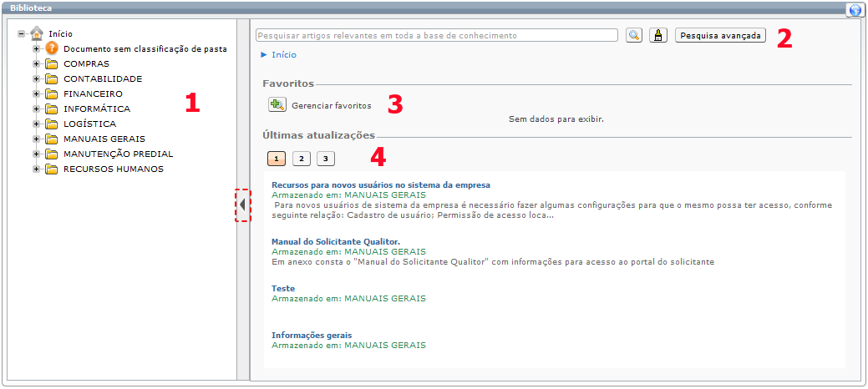Expand Documento sem classificação de pasta node
The image size is (868, 389).
(x=37, y=48)
